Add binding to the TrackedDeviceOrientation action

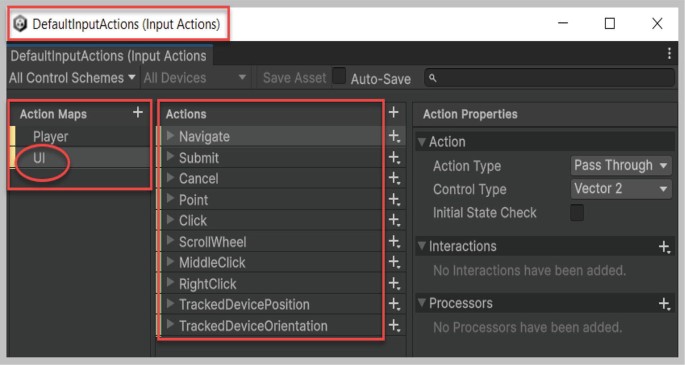click(x=394, y=325)
